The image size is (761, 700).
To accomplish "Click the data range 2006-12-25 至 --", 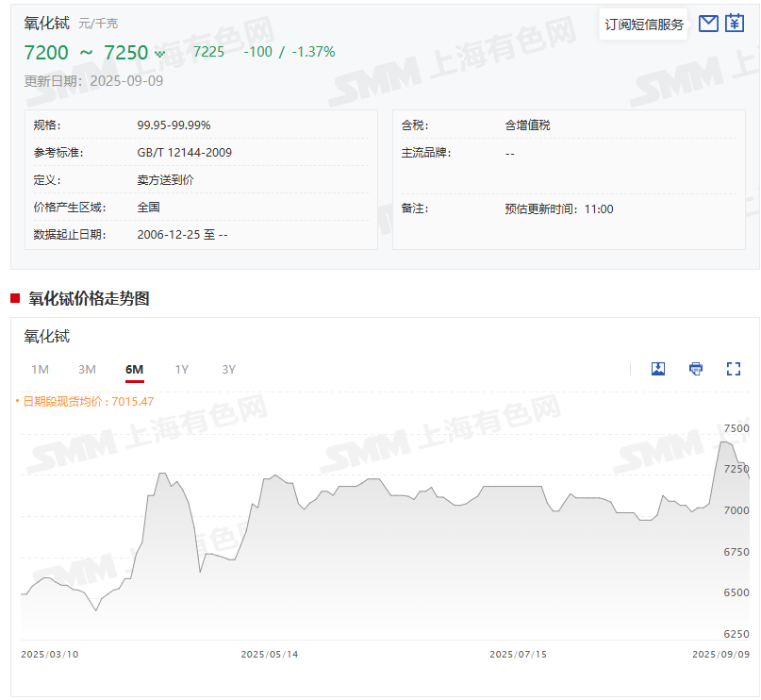I will coord(183,235).
